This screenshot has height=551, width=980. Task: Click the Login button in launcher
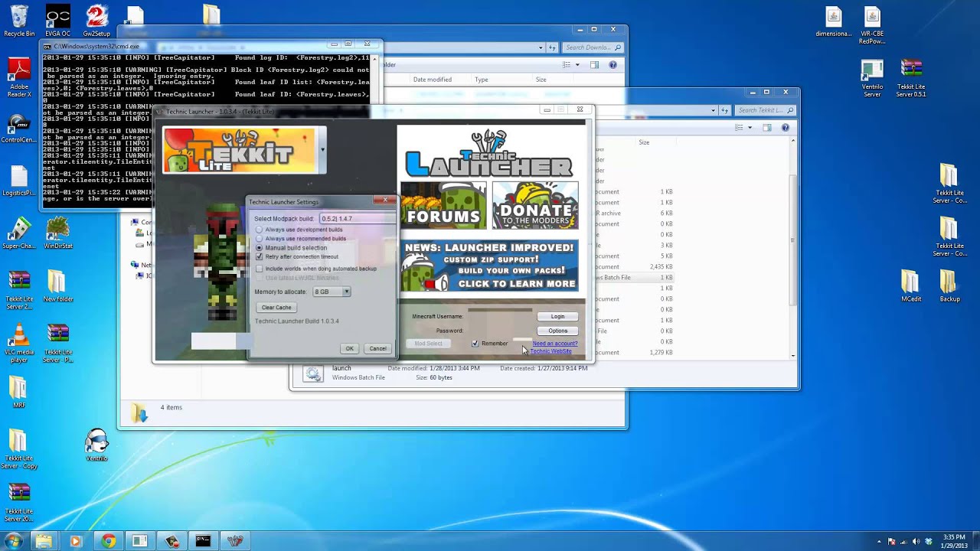[557, 317]
